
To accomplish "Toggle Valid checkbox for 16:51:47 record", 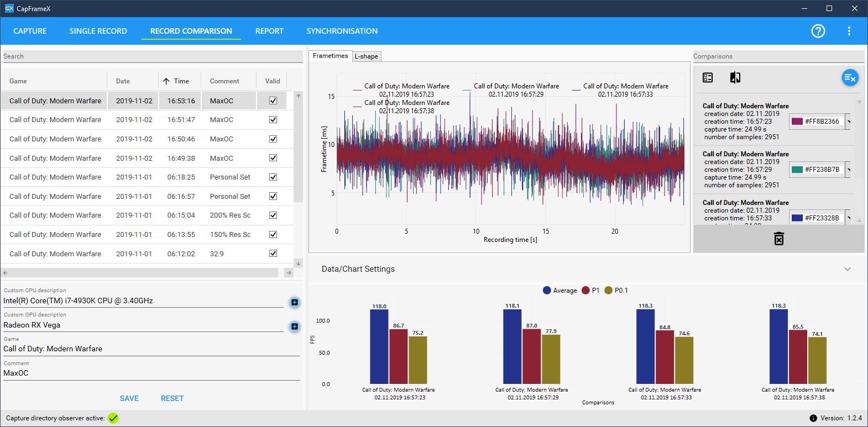I will [x=273, y=119].
